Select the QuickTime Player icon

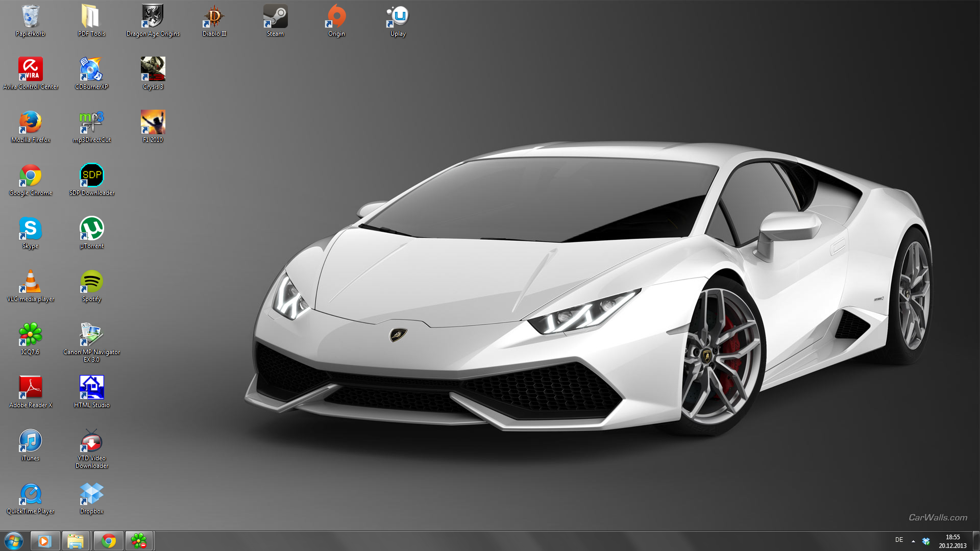coord(31,498)
